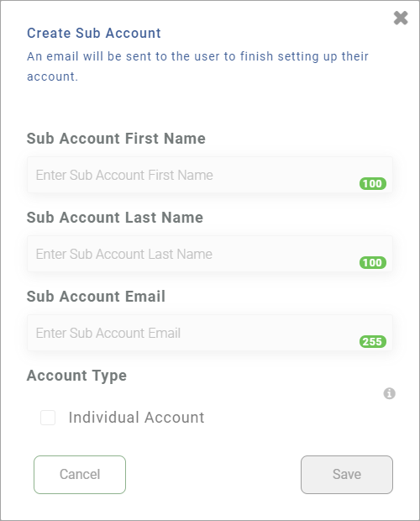Select the Account Type section label
The width and height of the screenshot is (420, 521).
(76, 376)
